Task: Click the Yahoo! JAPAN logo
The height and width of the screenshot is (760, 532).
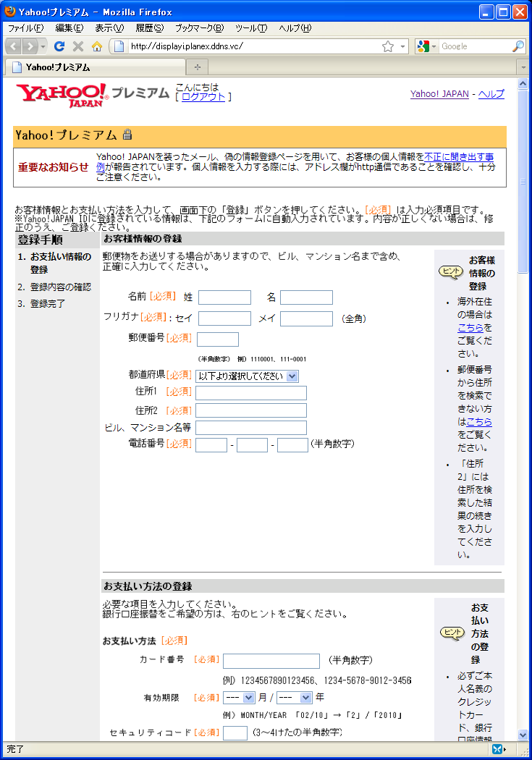Action: (62, 95)
